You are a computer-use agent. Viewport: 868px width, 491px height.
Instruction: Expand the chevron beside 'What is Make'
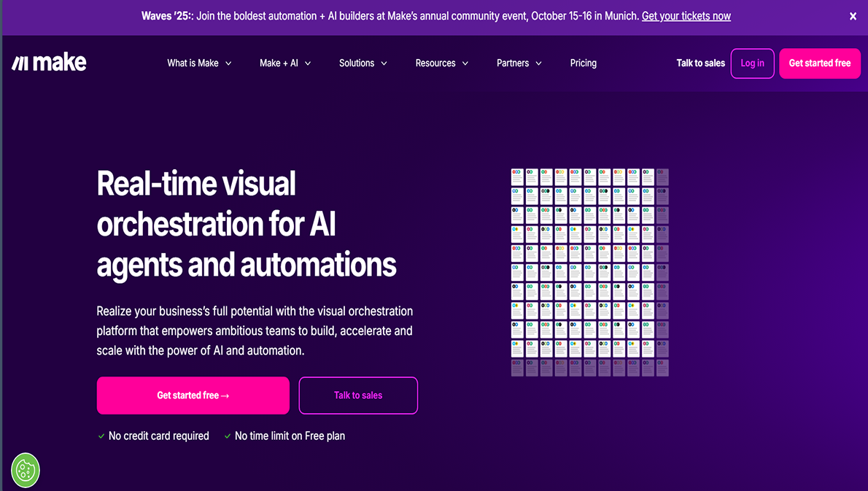pos(228,63)
